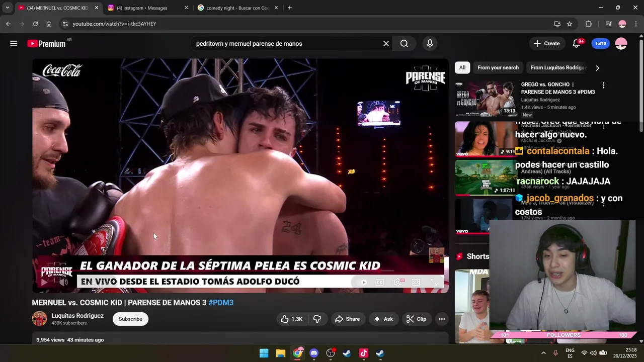Focus the YouTube search field
The height and width of the screenshot is (362, 644).
tap(287, 44)
